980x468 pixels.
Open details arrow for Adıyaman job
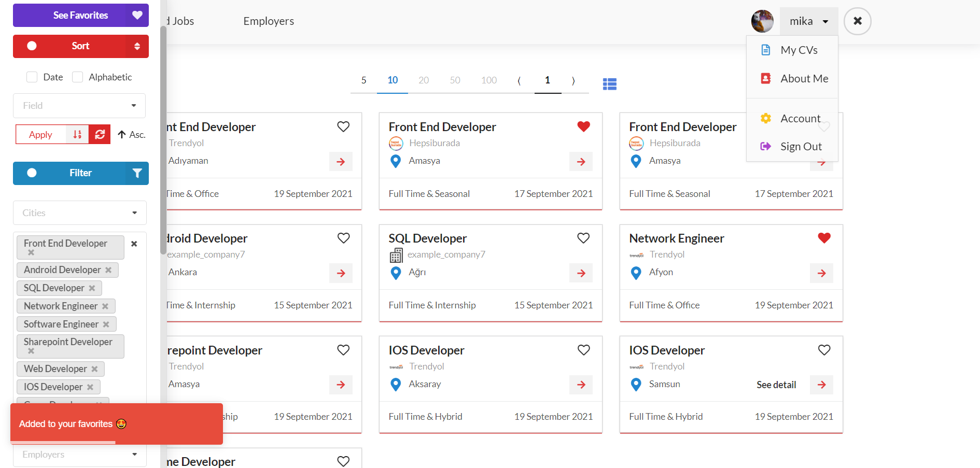tap(341, 162)
